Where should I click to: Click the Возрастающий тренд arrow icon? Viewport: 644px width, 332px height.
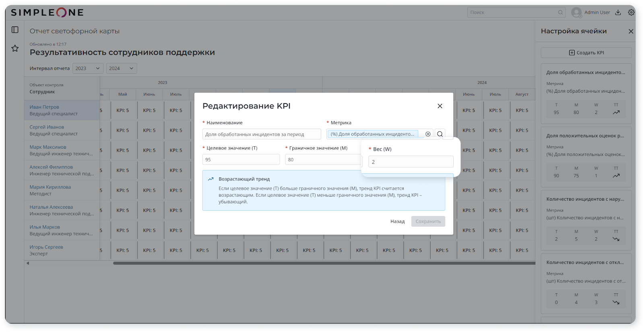[211, 179]
